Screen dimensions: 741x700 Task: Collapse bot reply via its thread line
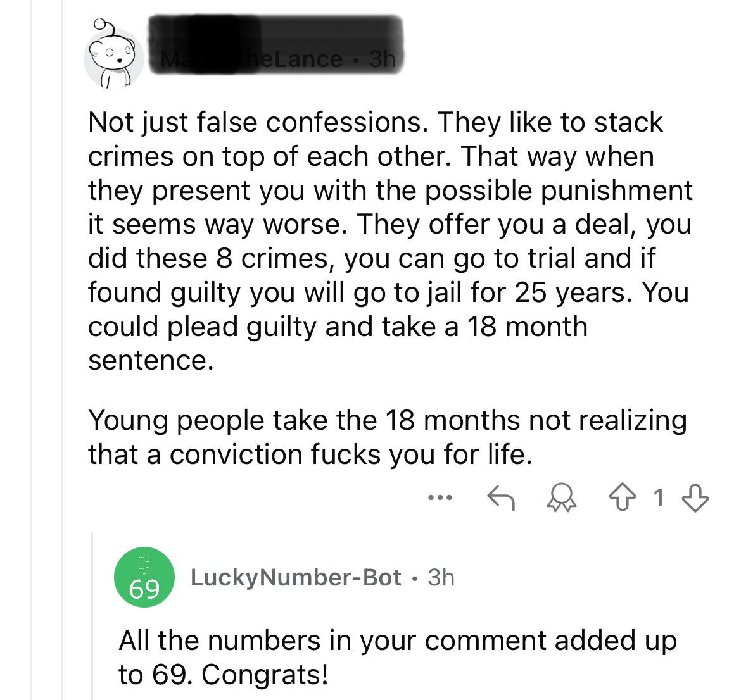coord(92,614)
